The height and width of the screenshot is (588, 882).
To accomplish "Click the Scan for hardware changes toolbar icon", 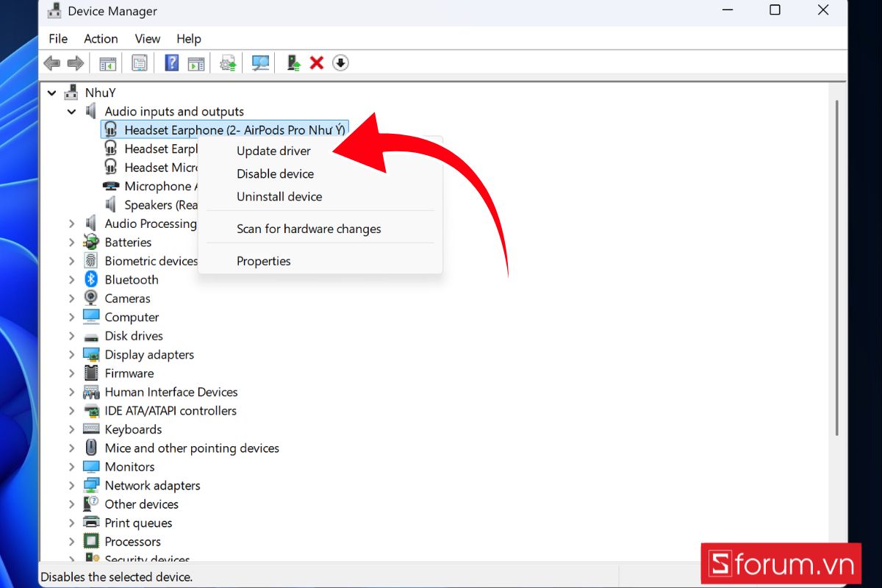I will pyautogui.click(x=260, y=63).
